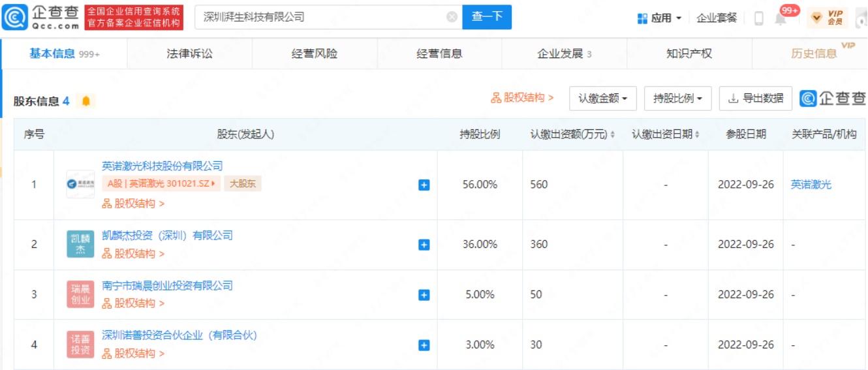Click the yellow bell alert beside 股东信息
This screenshot has height=370, width=868.
[x=86, y=101]
